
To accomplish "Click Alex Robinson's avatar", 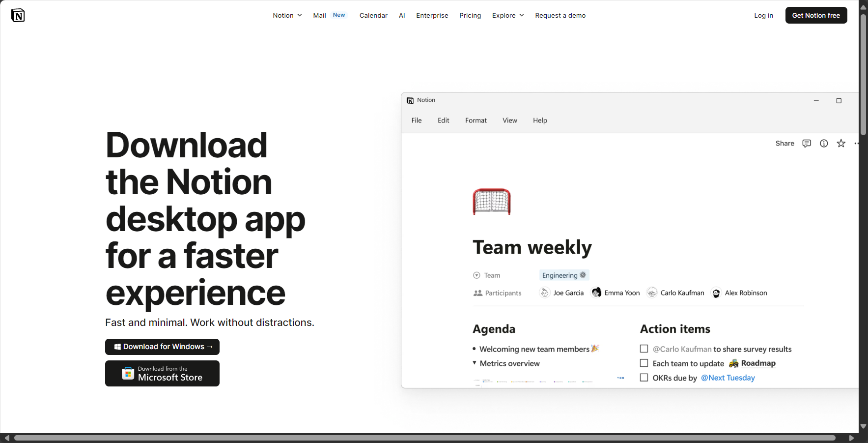I will (716, 293).
